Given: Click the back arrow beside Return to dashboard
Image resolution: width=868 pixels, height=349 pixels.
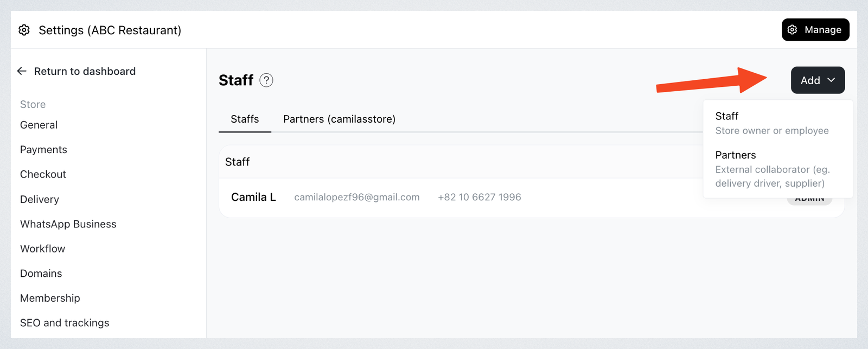Looking at the screenshot, I should [x=22, y=71].
